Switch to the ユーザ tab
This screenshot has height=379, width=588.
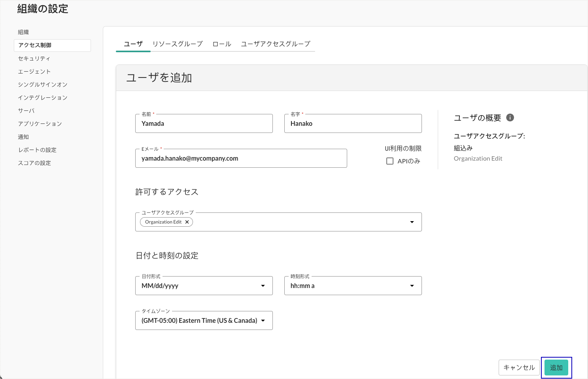tap(133, 44)
